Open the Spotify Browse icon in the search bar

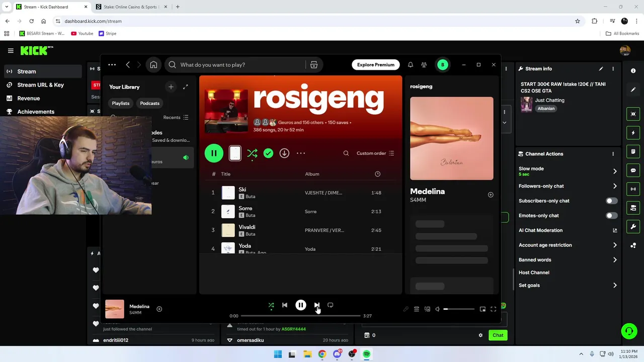pyautogui.click(x=314, y=65)
